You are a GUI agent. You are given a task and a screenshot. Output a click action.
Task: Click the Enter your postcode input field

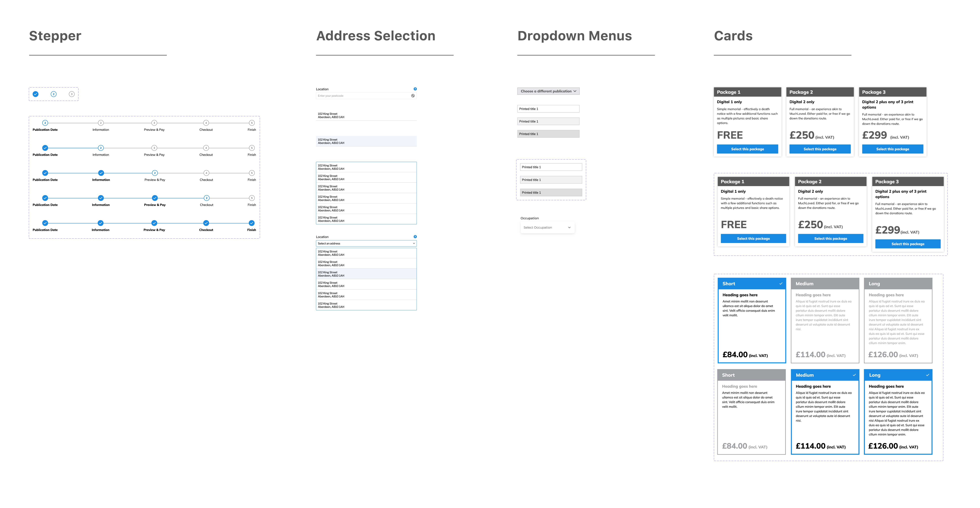click(x=361, y=96)
